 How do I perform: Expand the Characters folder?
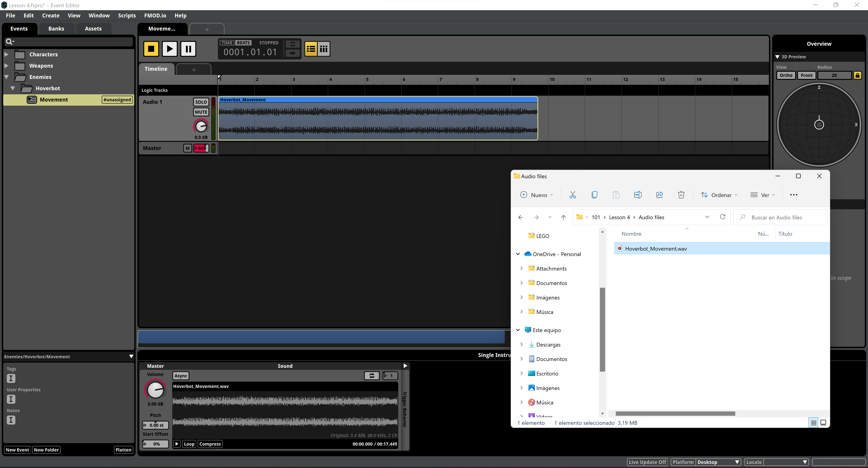pos(6,54)
